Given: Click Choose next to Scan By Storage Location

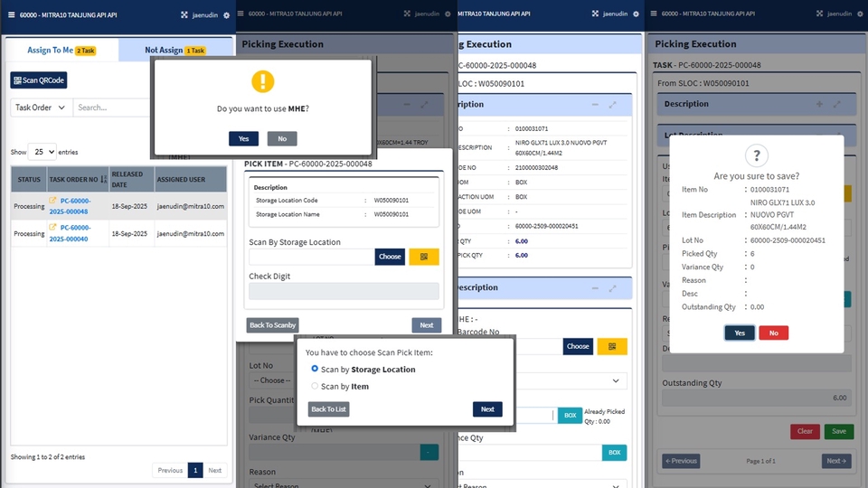Looking at the screenshot, I should 390,257.
